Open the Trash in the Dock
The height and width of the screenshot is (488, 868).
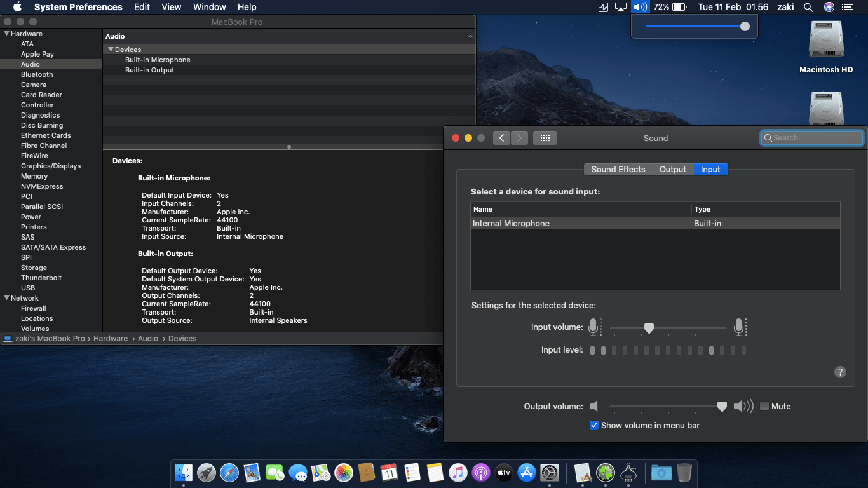click(684, 473)
